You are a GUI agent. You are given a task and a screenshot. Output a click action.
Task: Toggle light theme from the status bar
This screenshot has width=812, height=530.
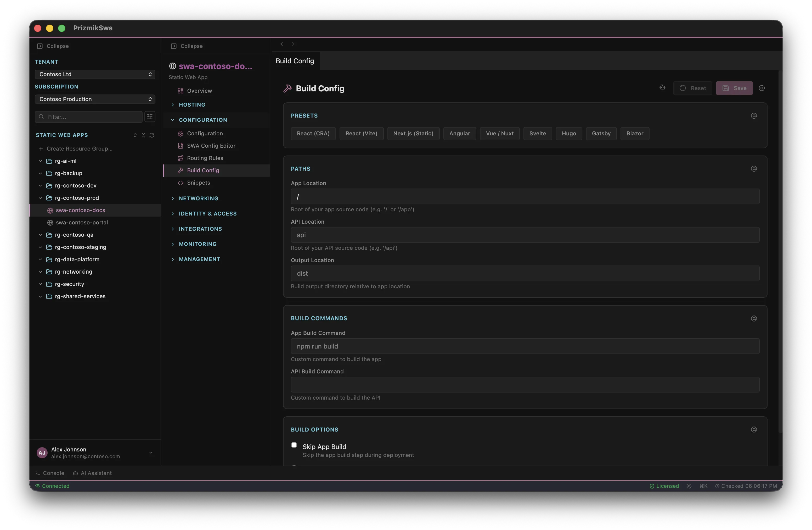tap(689, 485)
